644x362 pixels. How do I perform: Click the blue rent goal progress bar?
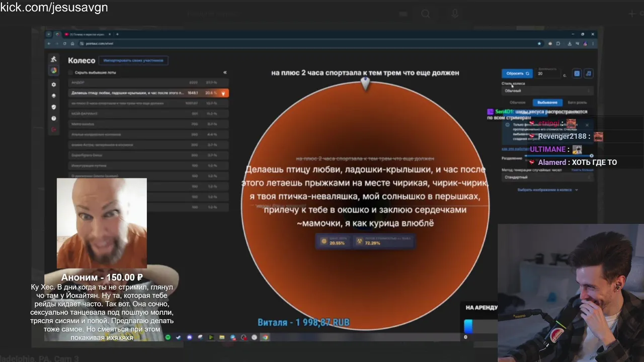pyautogui.click(x=468, y=326)
